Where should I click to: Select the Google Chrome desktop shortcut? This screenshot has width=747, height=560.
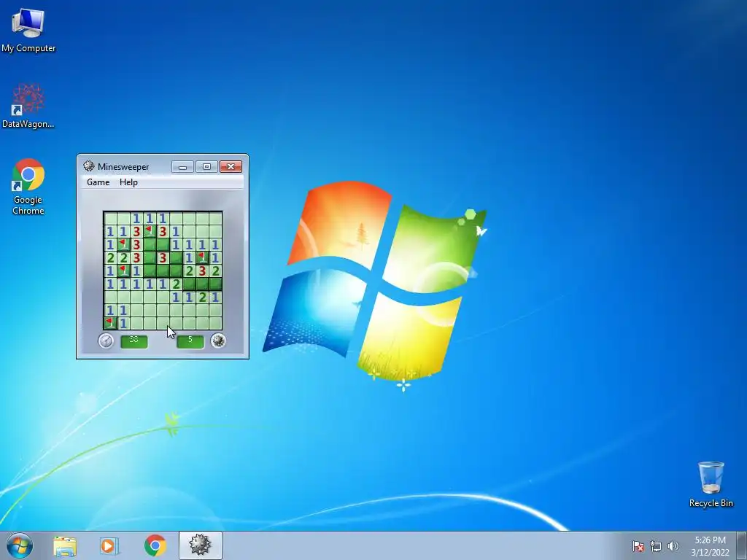tap(28, 187)
